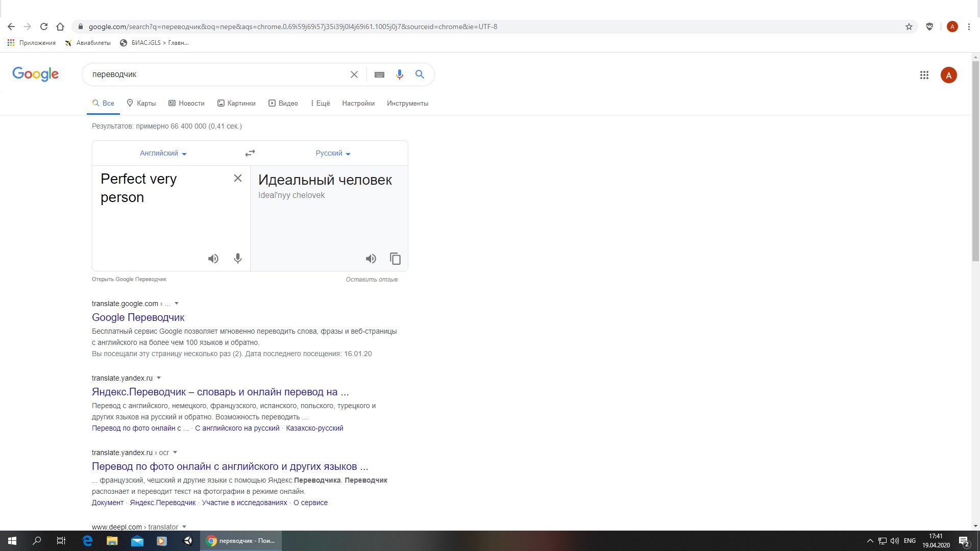Switch to Карты tab

coord(141,103)
